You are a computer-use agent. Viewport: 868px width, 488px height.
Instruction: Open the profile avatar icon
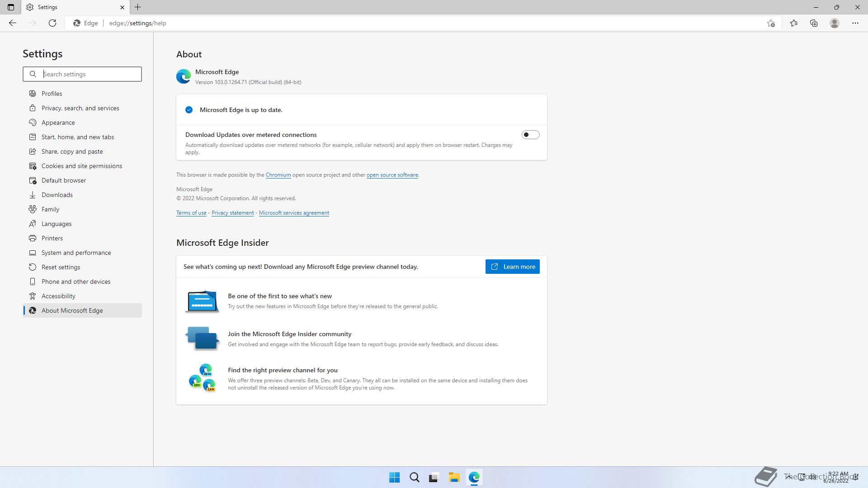point(835,23)
